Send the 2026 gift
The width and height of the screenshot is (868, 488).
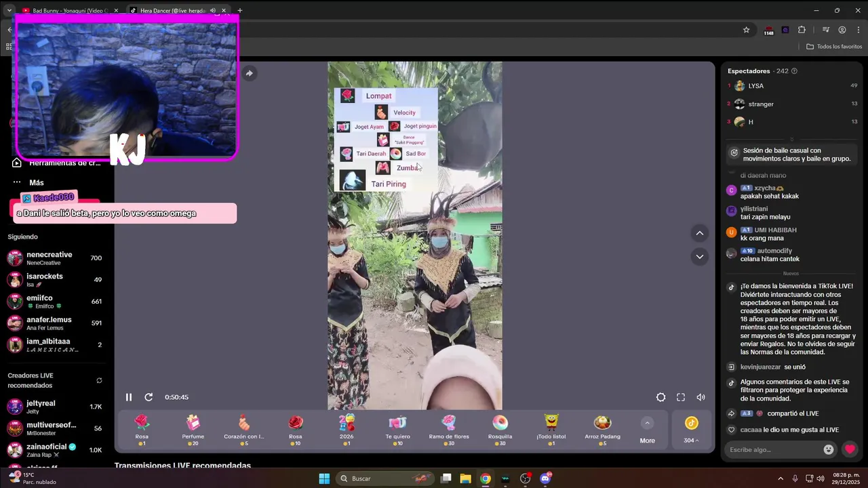pyautogui.click(x=347, y=430)
